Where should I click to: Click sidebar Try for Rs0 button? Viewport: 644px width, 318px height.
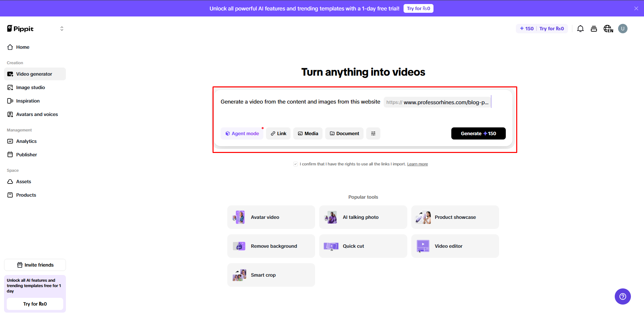pyautogui.click(x=35, y=304)
